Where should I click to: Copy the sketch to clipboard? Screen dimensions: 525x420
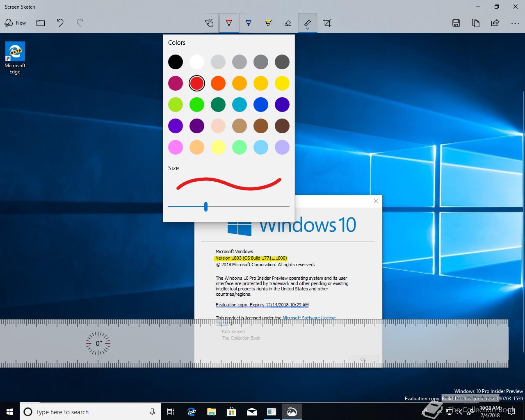(x=476, y=23)
